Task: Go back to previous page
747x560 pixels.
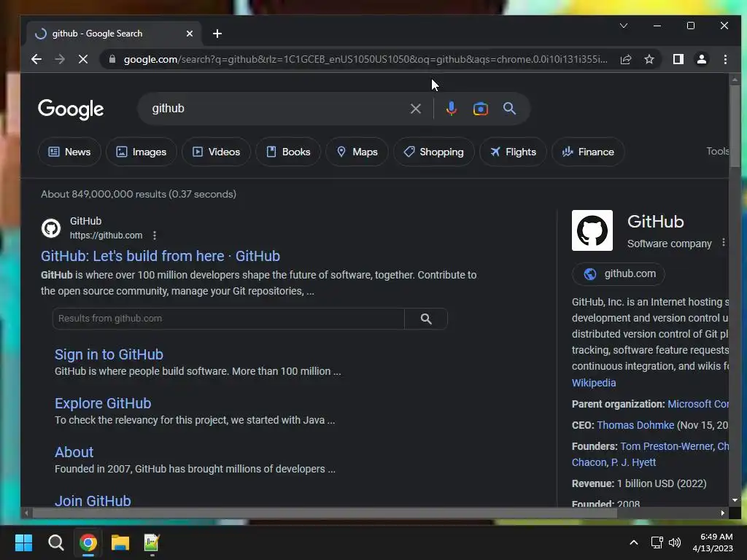Action: click(x=36, y=60)
